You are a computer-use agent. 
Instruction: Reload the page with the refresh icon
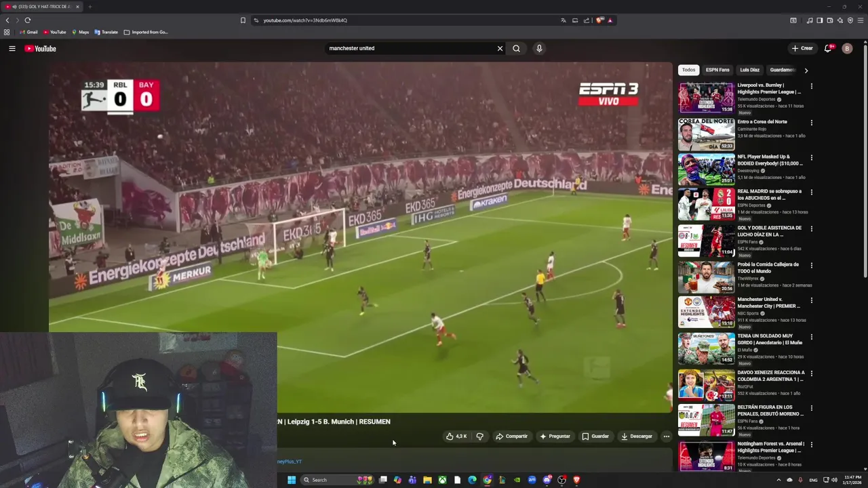tap(28, 20)
